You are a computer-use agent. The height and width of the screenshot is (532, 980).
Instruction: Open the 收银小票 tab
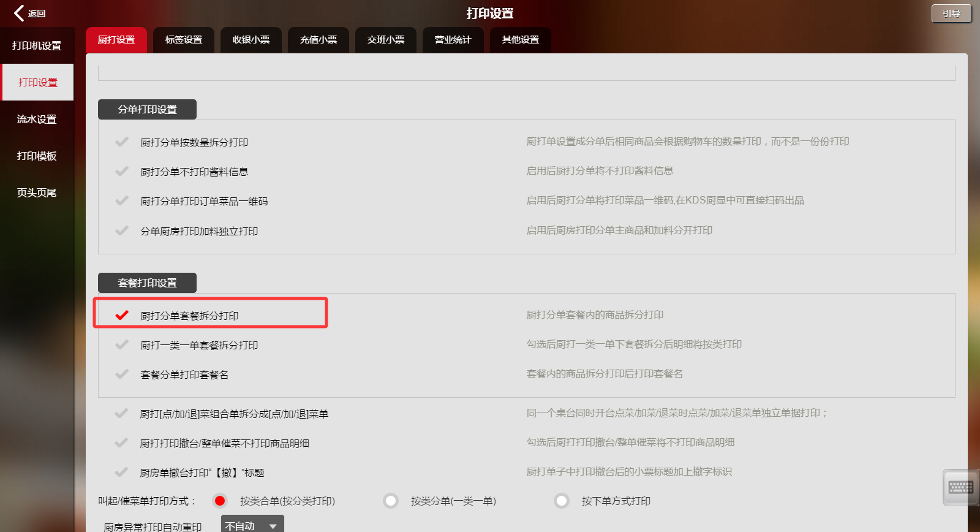pyautogui.click(x=251, y=40)
